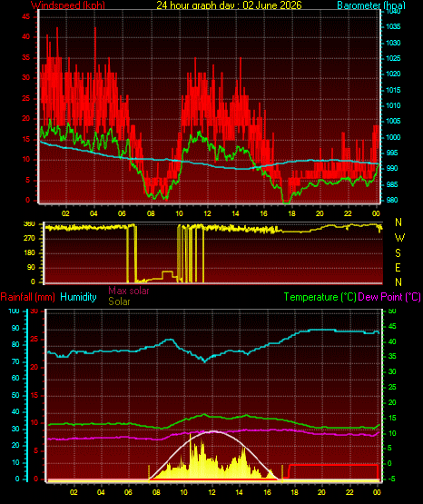423x504 pixels.
Task: Click the '18' hour label under windspeed graph
Action: pyautogui.click(x=291, y=213)
